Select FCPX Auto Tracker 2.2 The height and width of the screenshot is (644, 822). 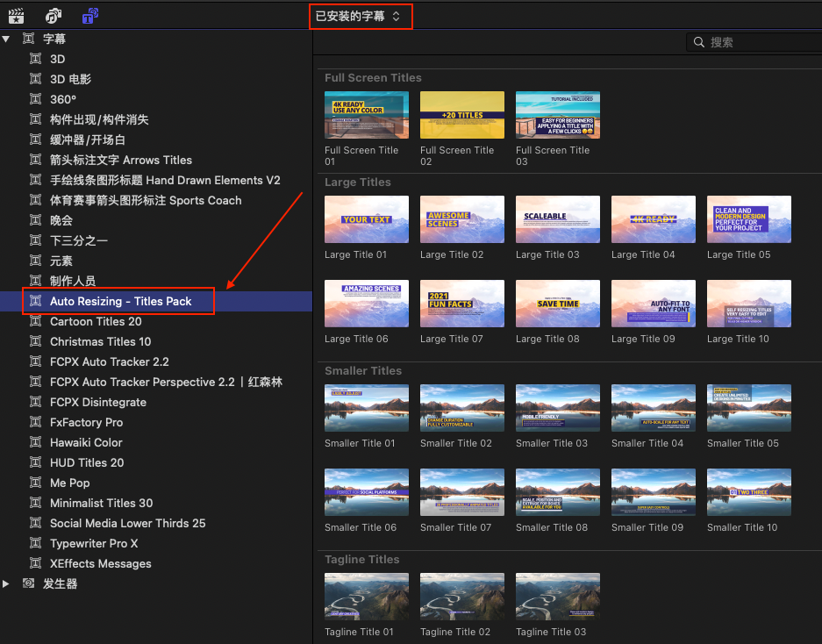pyautogui.click(x=110, y=361)
